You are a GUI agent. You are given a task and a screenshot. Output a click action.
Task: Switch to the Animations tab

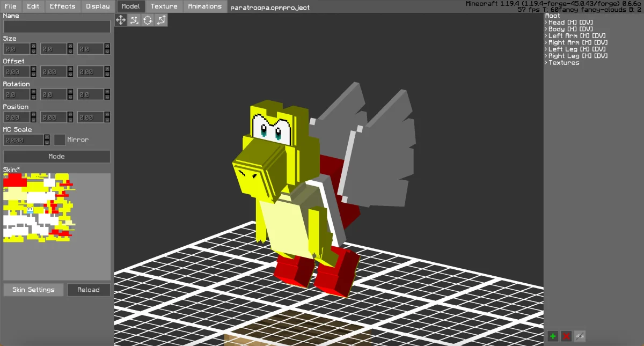[x=205, y=6]
